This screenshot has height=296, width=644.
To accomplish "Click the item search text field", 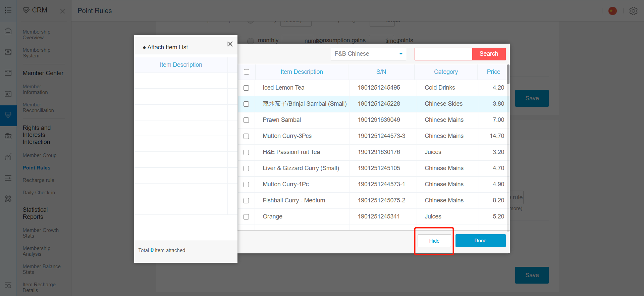I will point(443,54).
